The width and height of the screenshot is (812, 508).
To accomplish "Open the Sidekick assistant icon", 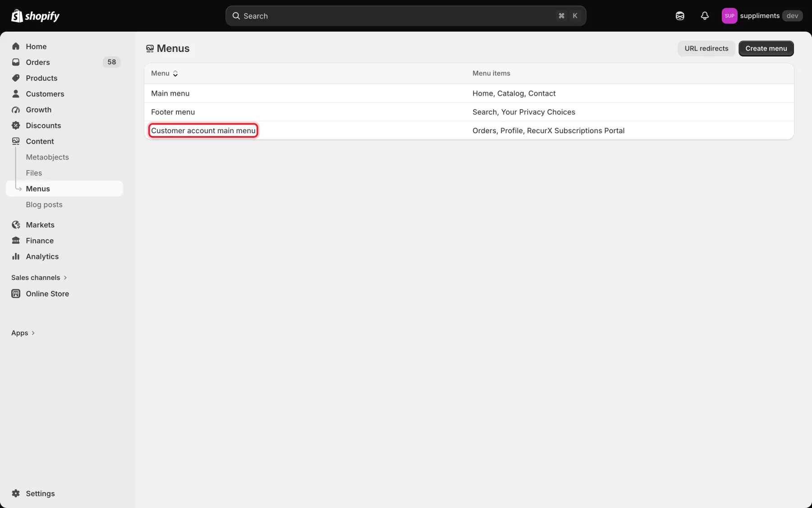I will (x=680, y=16).
